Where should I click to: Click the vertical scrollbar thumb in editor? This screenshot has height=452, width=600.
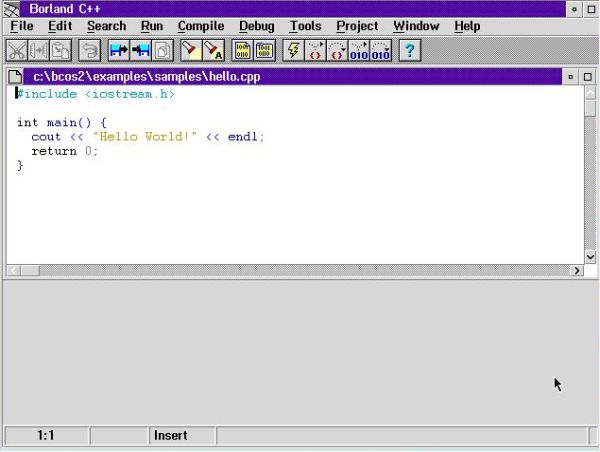coord(590,108)
